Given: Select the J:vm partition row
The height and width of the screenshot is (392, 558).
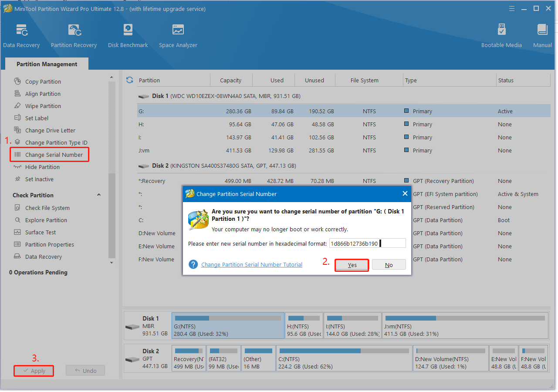Looking at the screenshot, I should click(344, 150).
